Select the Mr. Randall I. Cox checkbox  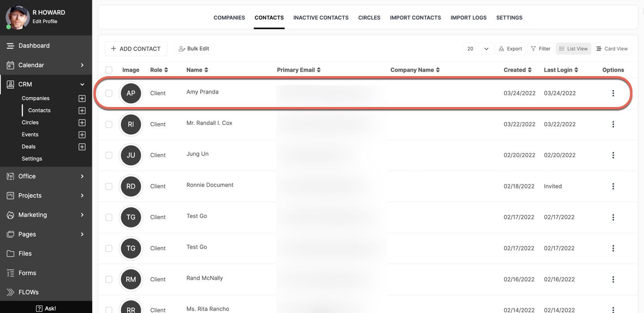109,124
